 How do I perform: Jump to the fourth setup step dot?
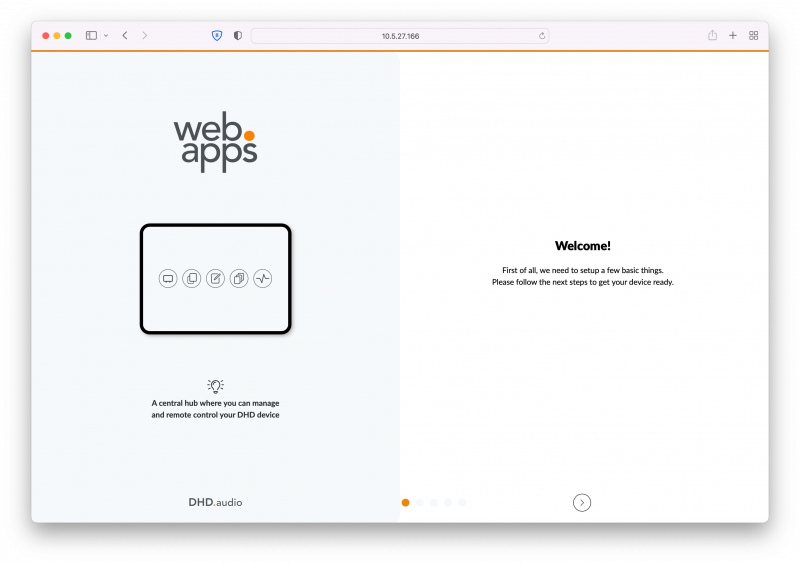pos(448,502)
